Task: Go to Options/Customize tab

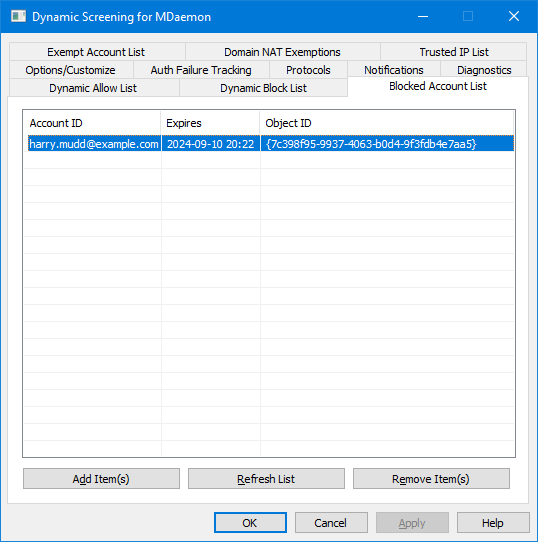Action: 71,70
